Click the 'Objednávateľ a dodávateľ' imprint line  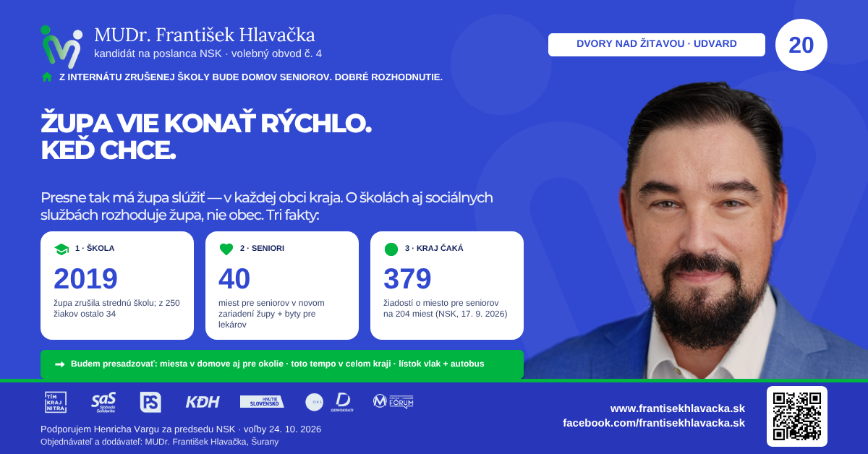click(159, 442)
